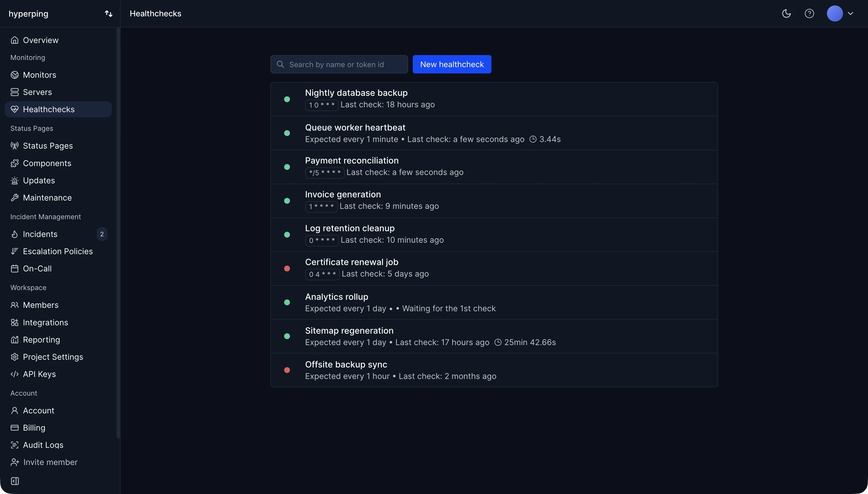Click the Servers stack icon
868x494 pixels.
(x=15, y=92)
